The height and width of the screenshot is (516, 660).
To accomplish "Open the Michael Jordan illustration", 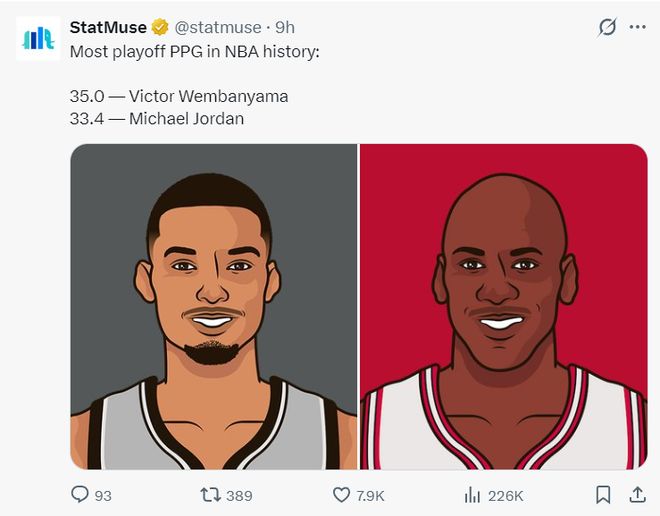I will click(503, 307).
